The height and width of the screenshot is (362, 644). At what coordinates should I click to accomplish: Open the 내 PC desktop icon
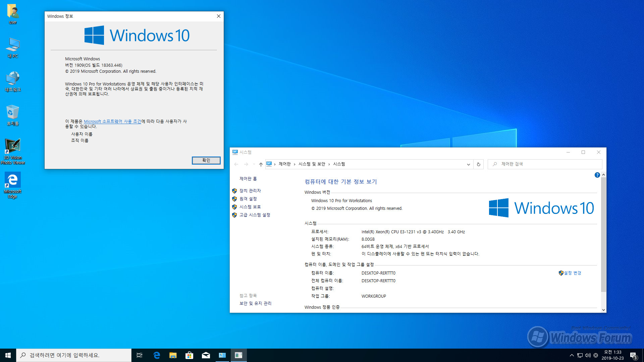[13, 48]
